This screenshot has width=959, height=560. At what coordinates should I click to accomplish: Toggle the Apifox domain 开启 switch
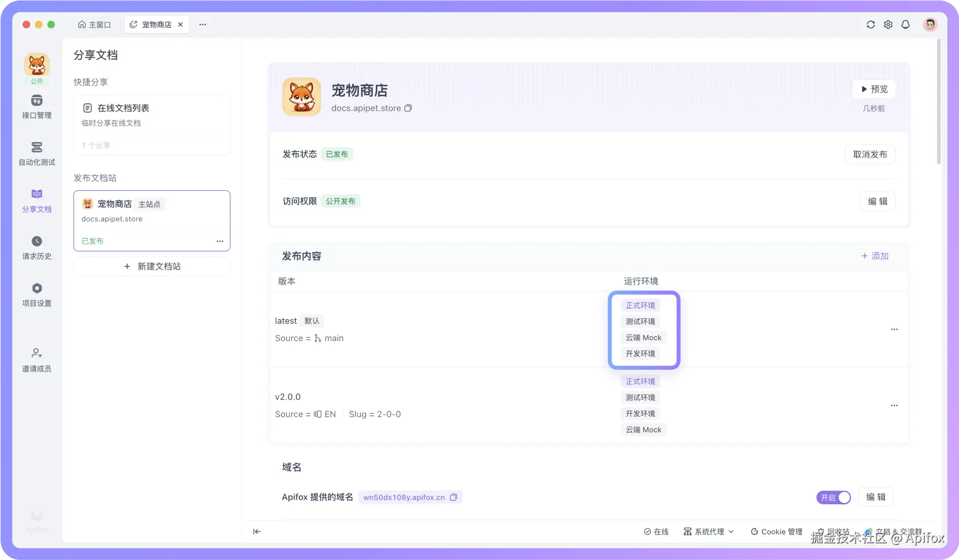(x=834, y=497)
